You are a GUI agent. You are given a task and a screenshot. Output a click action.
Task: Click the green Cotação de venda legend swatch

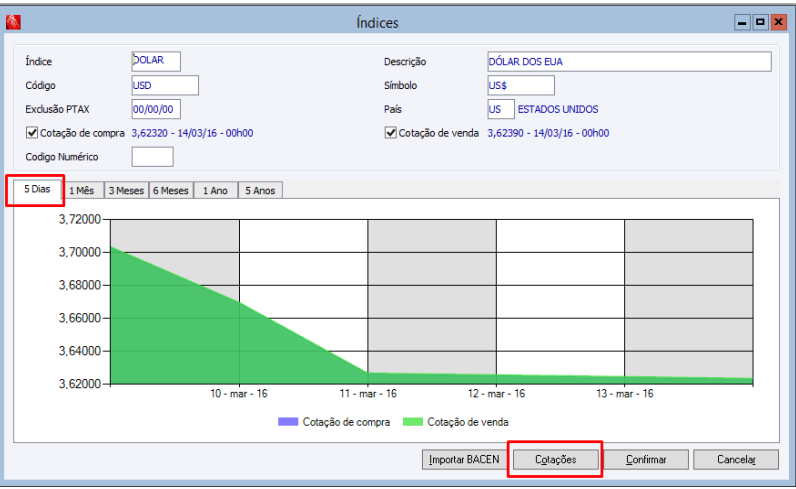[413, 422]
